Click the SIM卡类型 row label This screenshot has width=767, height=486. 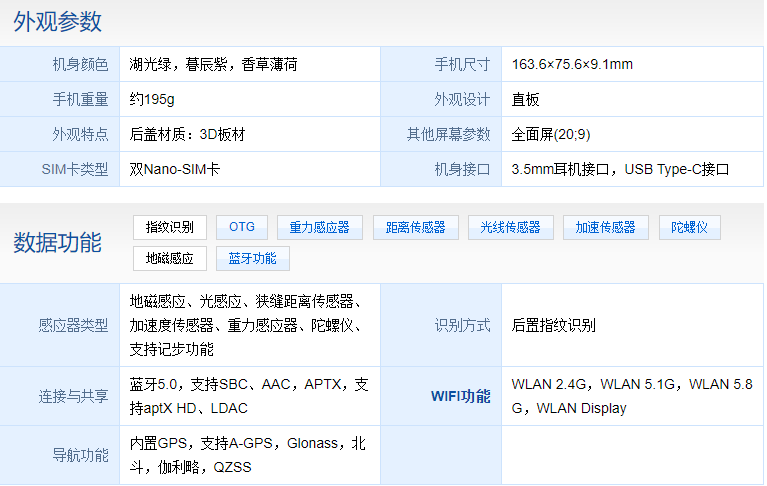[75, 169]
